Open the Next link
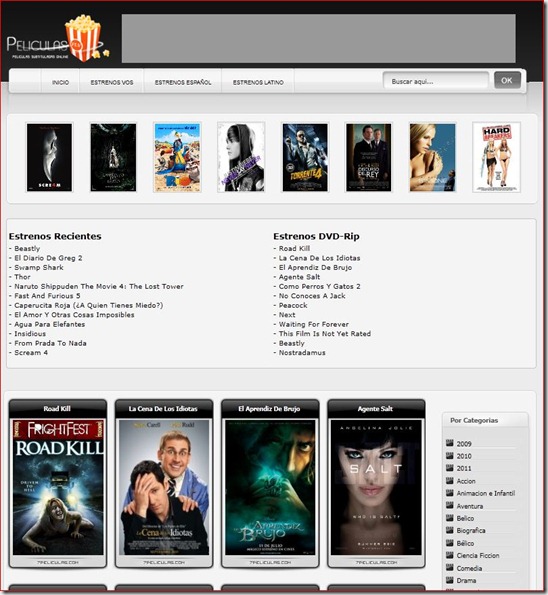Viewport: 548px width, 595px height. 287,315
